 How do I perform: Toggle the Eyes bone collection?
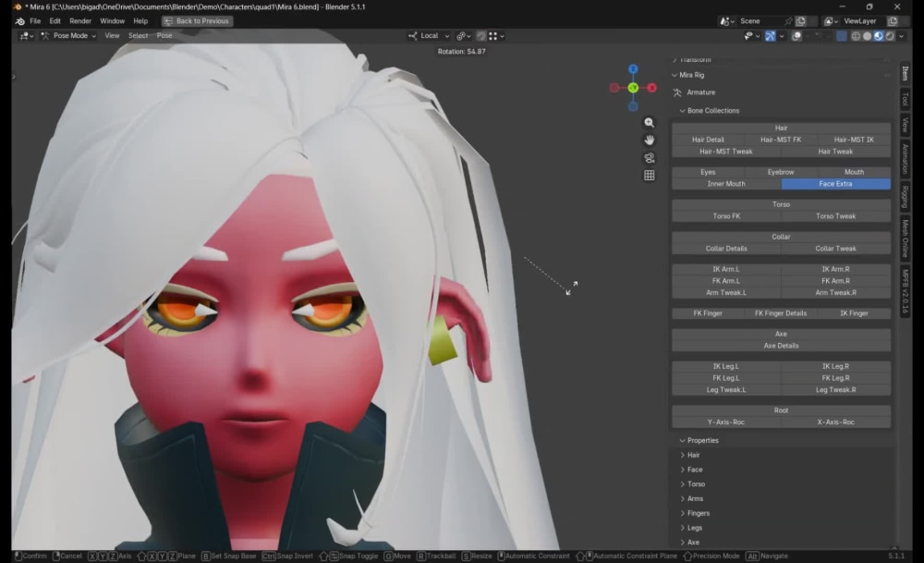pyautogui.click(x=708, y=172)
